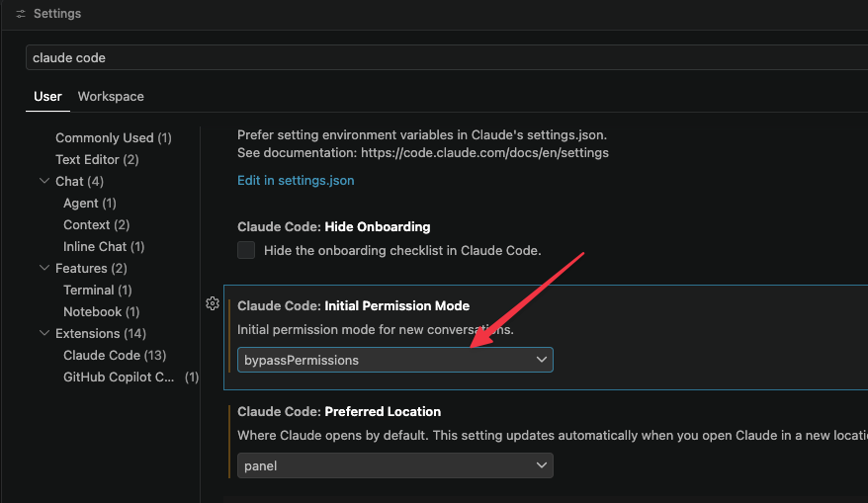Switch to the Workspace settings tab
The width and height of the screenshot is (868, 503).
111,96
